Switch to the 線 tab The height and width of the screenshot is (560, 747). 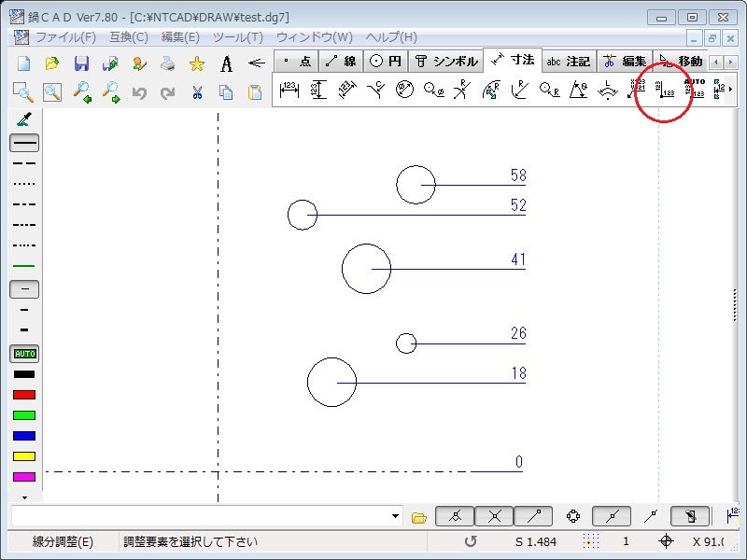(x=341, y=61)
